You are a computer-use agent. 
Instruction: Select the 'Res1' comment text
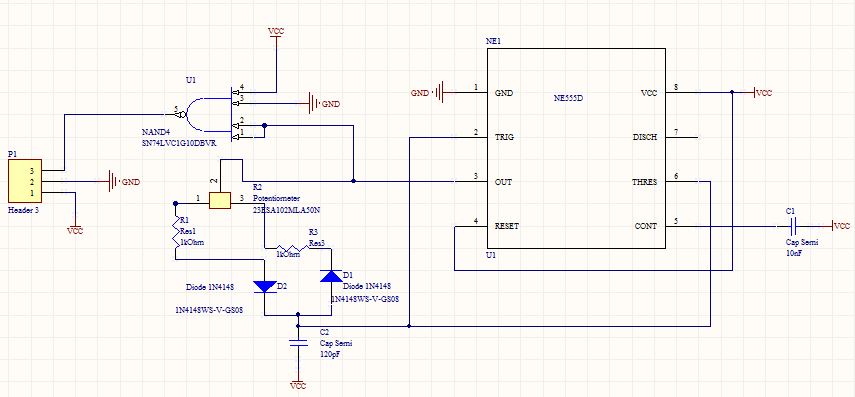189,232
